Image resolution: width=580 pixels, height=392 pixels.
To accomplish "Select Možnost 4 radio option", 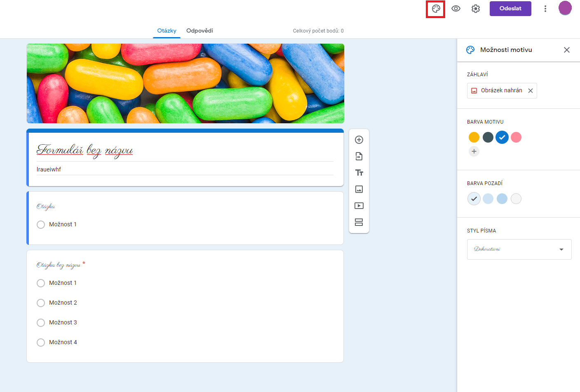I will (41, 343).
